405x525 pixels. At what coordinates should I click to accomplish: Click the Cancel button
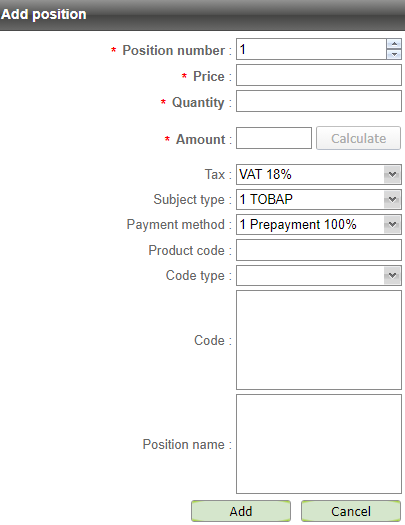click(351, 511)
